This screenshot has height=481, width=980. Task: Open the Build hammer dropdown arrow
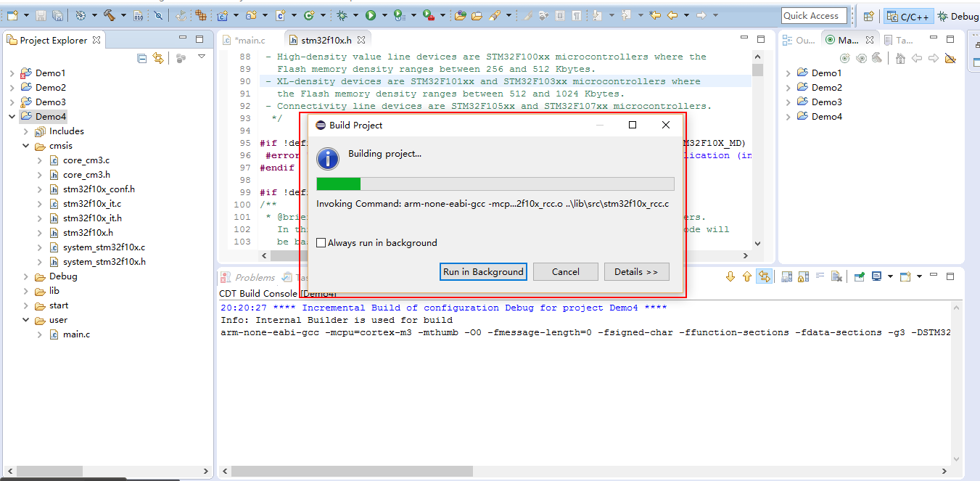coord(123,15)
